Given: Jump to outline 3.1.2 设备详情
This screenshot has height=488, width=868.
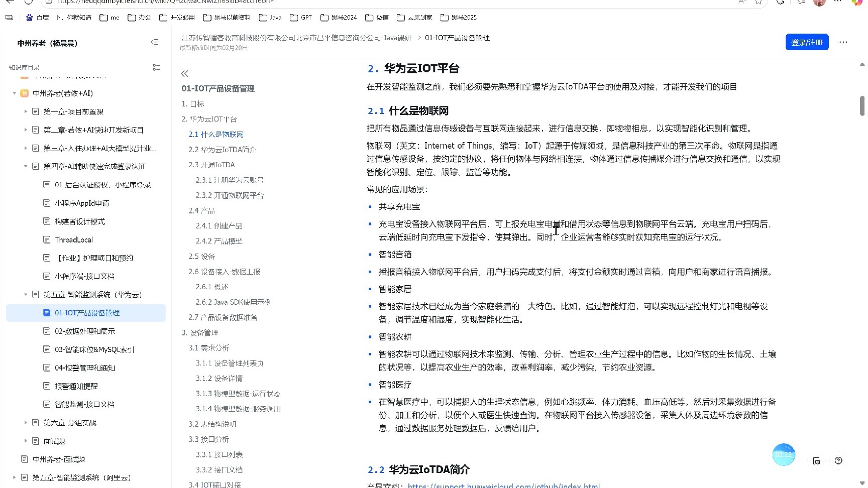Looking at the screenshot, I should point(219,379).
